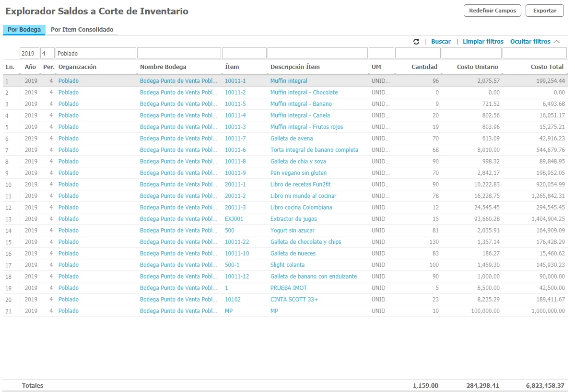Screen dimensions: 575x392
Task: Open item code EXJ001 link
Action: click(x=234, y=219)
